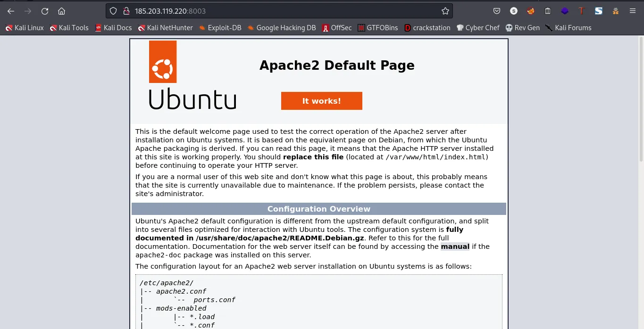Open the browser home page
The width and height of the screenshot is (644, 329).
click(61, 11)
